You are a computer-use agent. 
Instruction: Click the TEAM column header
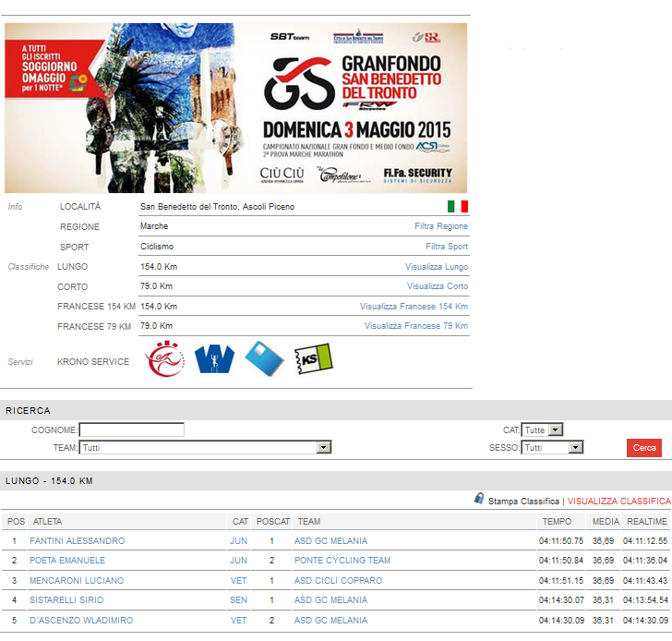click(x=309, y=521)
